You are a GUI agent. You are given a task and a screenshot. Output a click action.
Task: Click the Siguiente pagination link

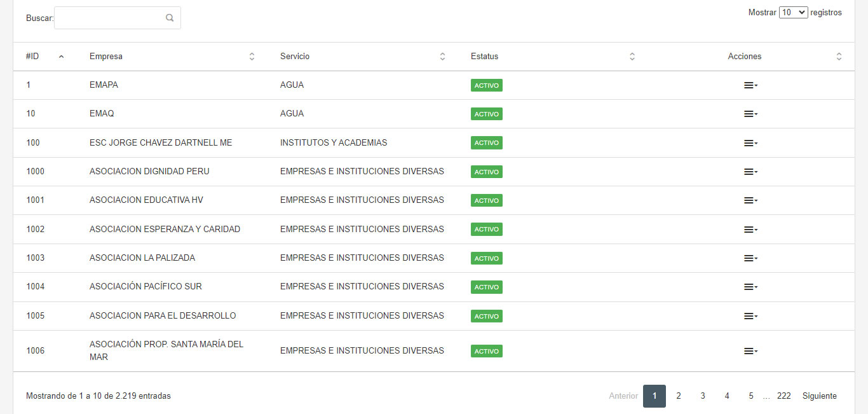[x=820, y=396]
